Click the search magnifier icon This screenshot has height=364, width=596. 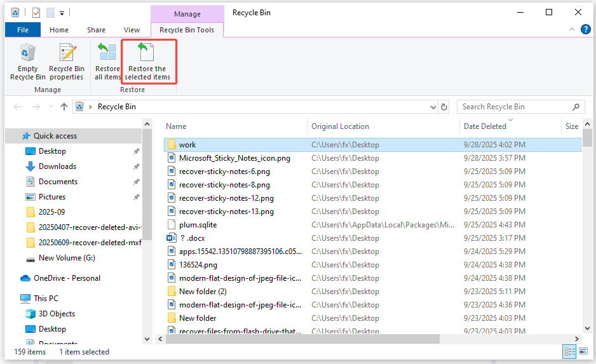pyautogui.click(x=576, y=107)
